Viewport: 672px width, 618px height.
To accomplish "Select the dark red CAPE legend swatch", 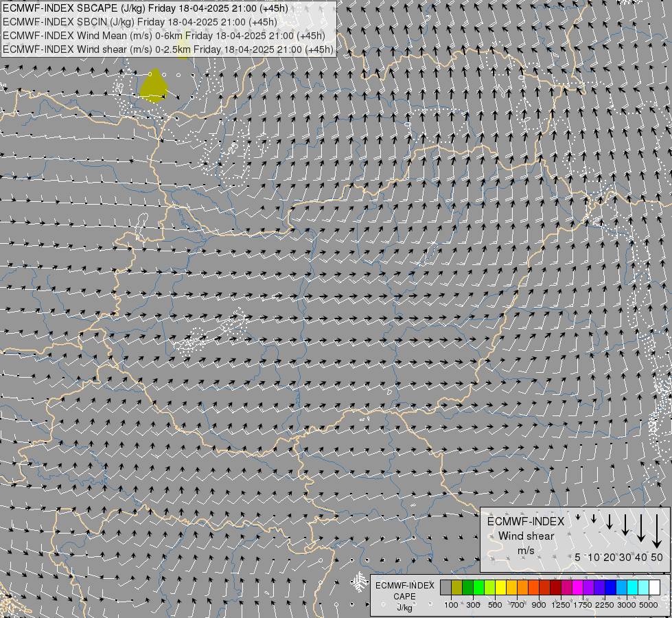I will (556, 588).
